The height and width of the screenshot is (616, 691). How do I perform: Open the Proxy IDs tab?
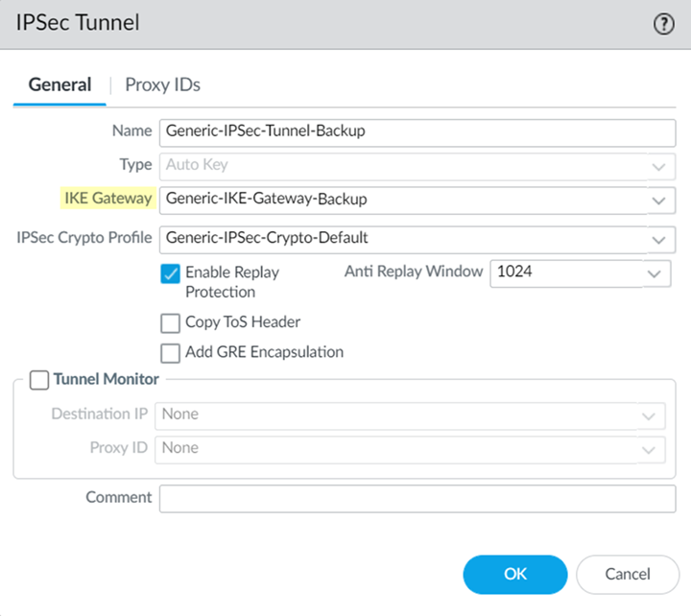[x=162, y=84]
